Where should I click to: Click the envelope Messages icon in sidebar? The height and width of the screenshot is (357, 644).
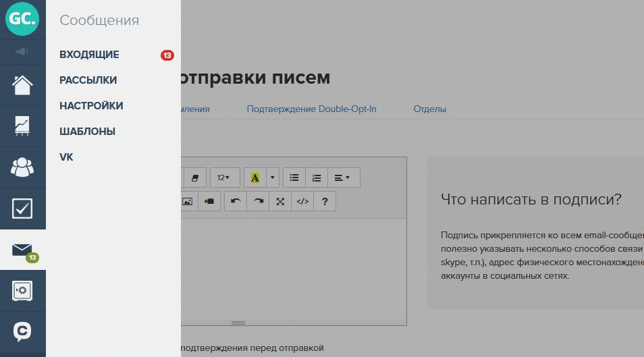click(x=22, y=250)
